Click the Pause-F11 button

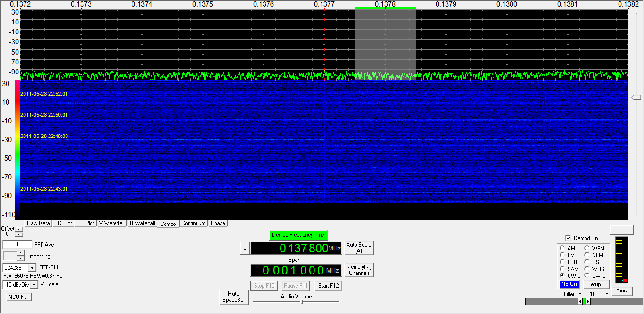click(x=296, y=285)
